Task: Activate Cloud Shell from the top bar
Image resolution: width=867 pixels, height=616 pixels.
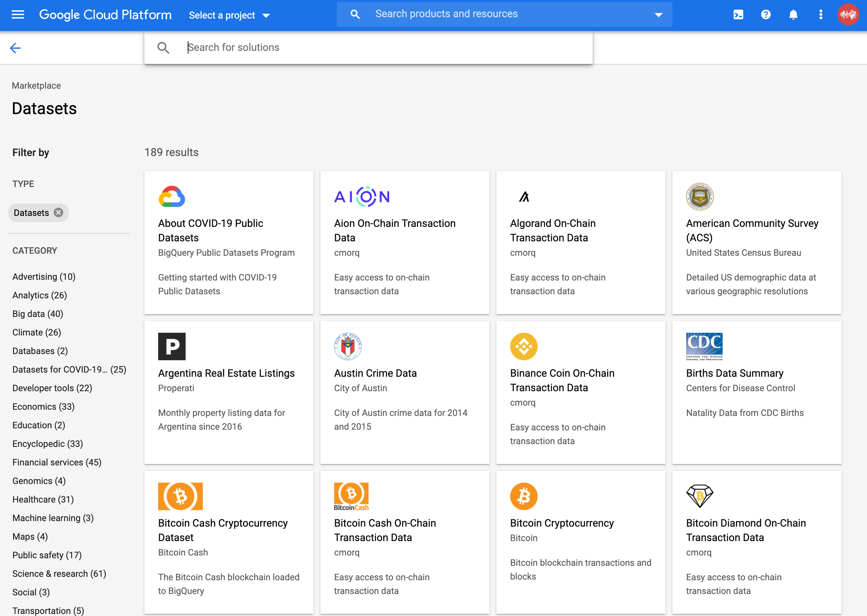Action: point(738,15)
